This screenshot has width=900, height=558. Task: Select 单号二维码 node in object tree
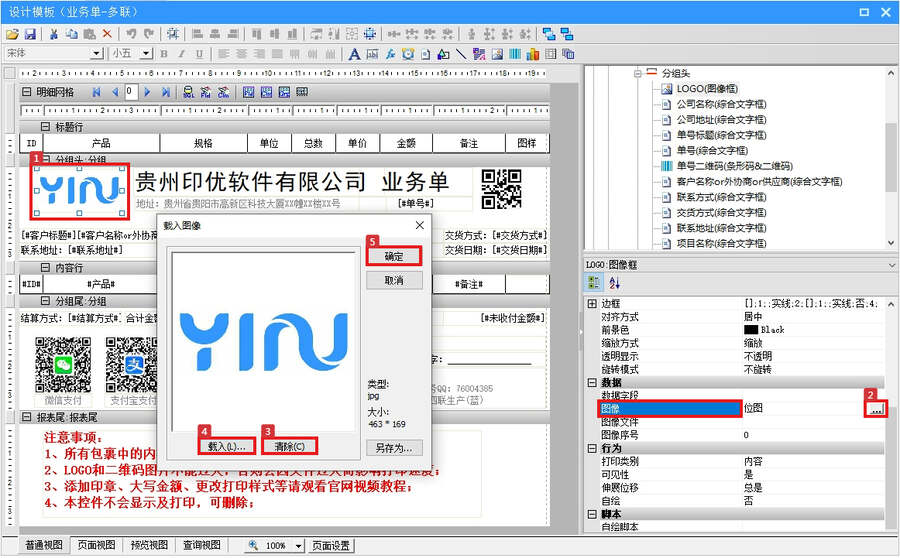tap(734, 166)
